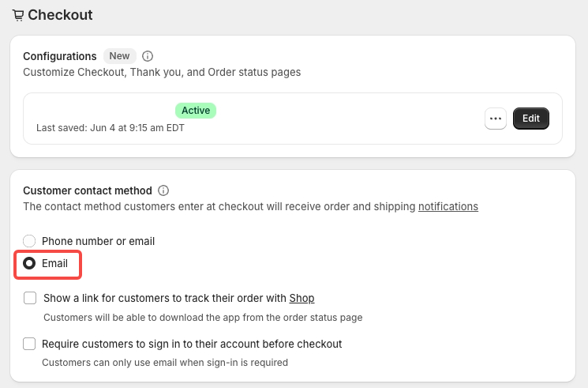Image resolution: width=588 pixels, height=388 pixels.
Task: Click the download the app help text
Action: click(x=203, y=318)
